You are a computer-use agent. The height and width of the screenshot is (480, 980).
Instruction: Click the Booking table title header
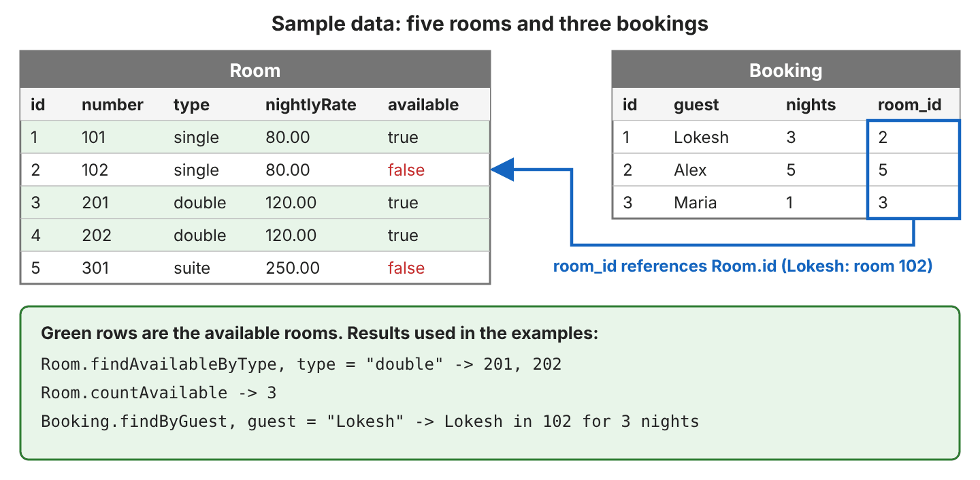[x=785, y=70]
